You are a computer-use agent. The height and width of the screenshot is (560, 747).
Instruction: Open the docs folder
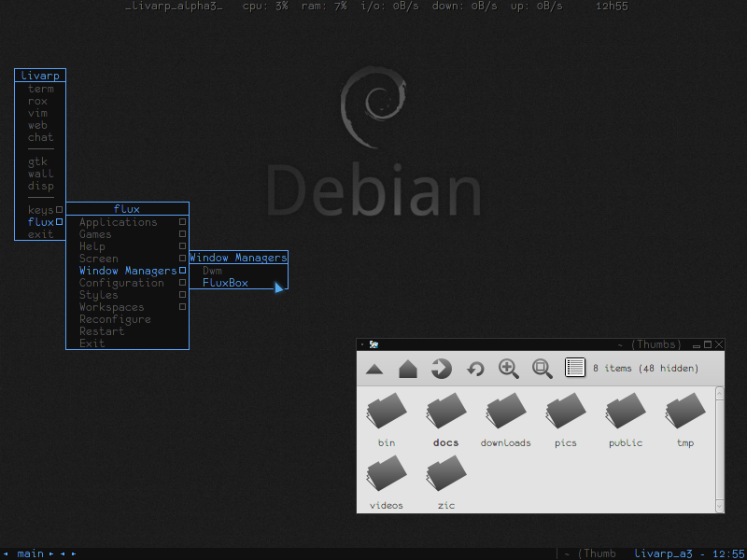[446, 421]
